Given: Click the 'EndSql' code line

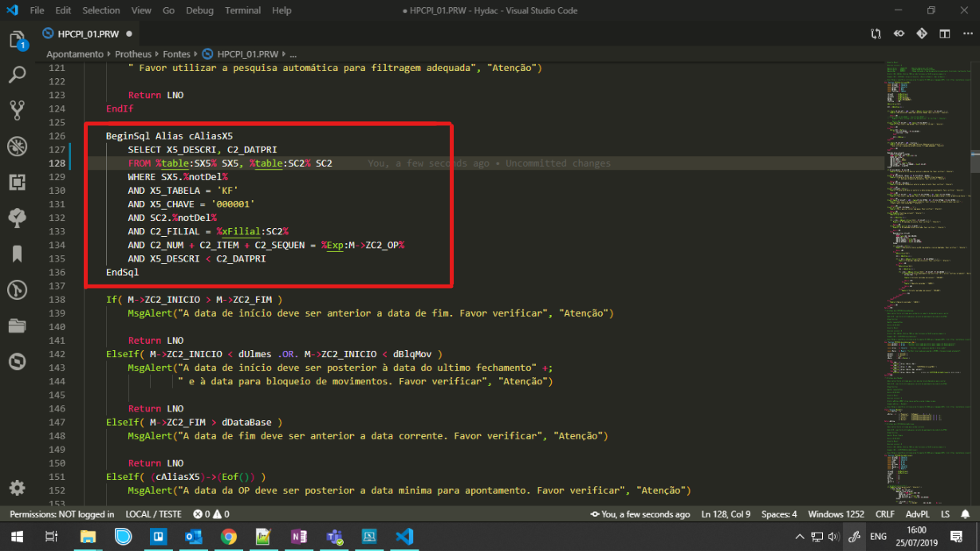Looking at the screenshot, I should (x=122, y=273).
